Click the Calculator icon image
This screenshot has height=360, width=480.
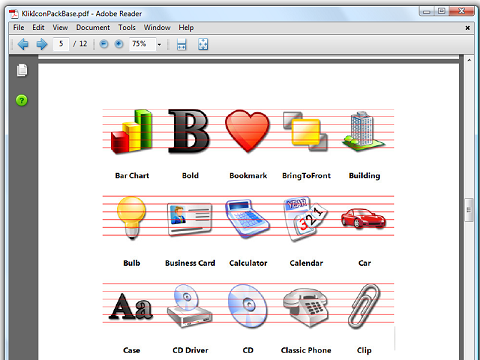click(247, 218)
